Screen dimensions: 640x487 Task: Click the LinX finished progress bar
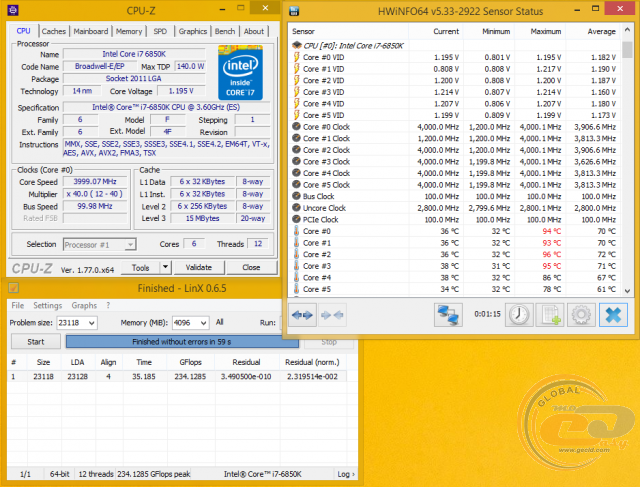182,342
